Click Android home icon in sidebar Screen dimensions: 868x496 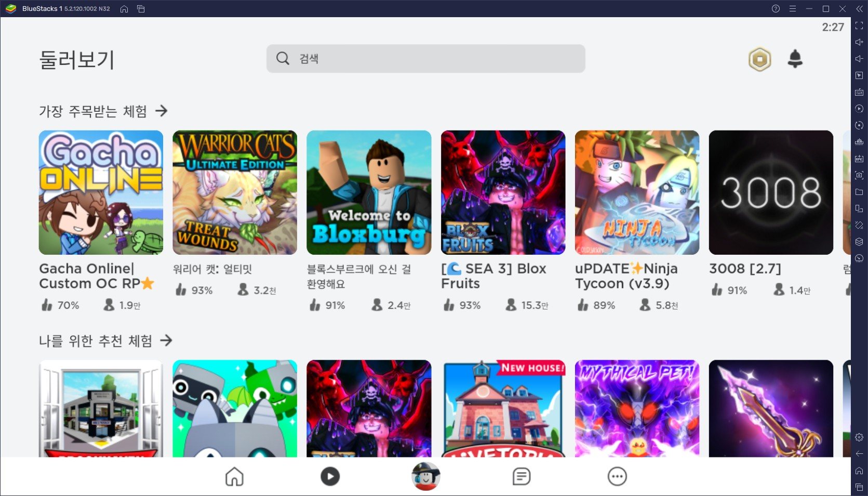point(859,471)
